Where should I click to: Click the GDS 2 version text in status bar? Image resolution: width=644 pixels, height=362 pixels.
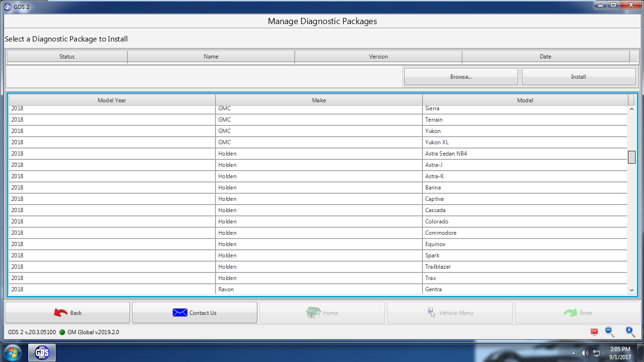(x=32, y=332)
